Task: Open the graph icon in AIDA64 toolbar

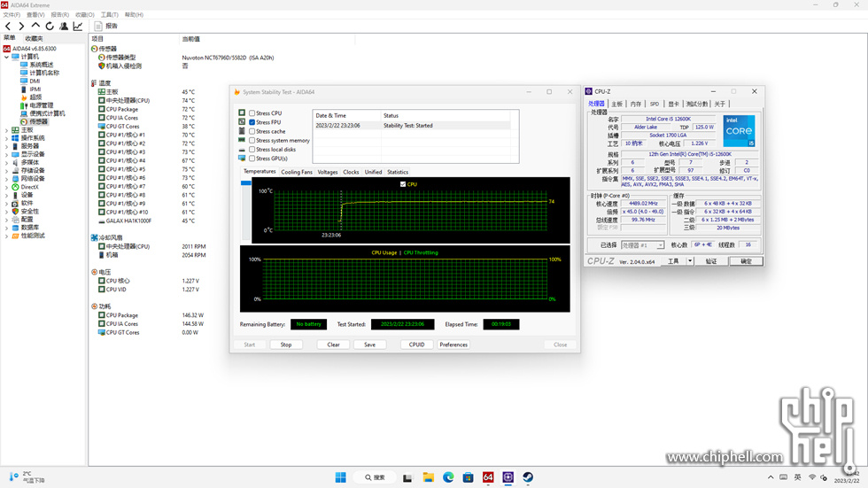Action: [x=78, y=26]
